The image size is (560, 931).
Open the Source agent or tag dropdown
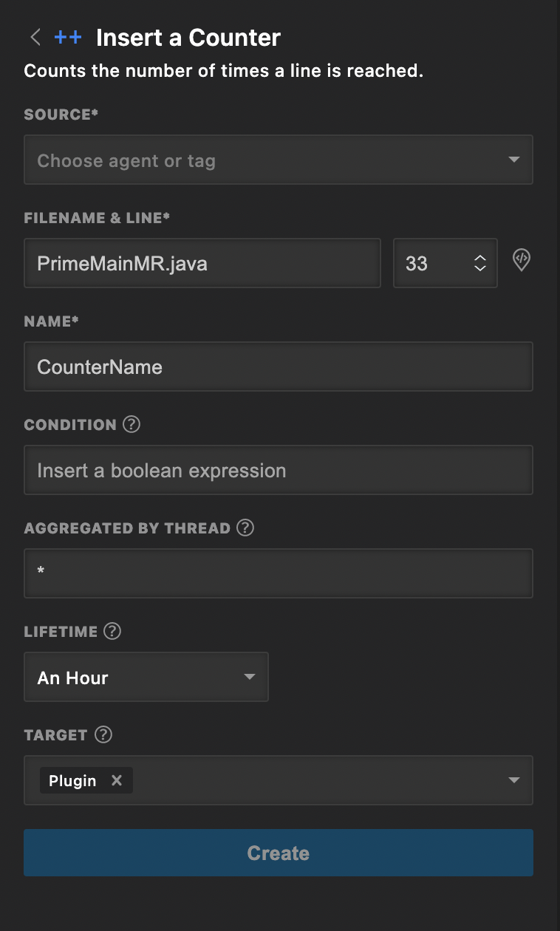(278, 160)
